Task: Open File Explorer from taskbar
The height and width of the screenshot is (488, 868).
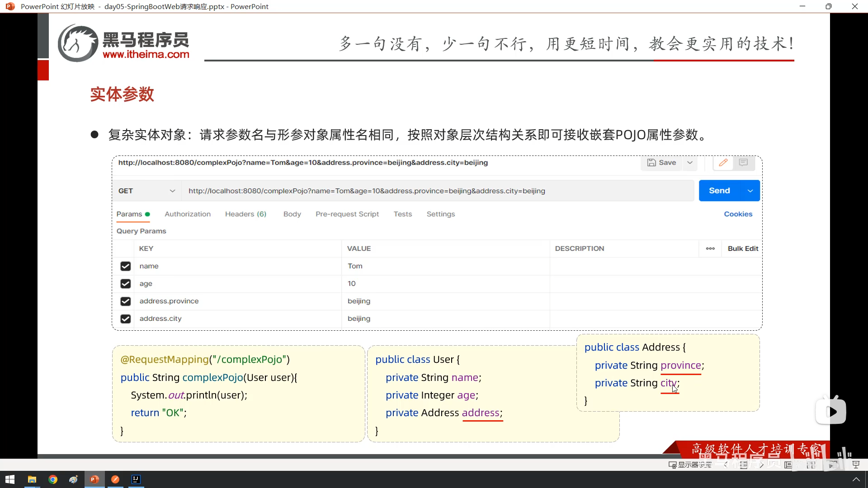Action: click(x=32, y=479)
